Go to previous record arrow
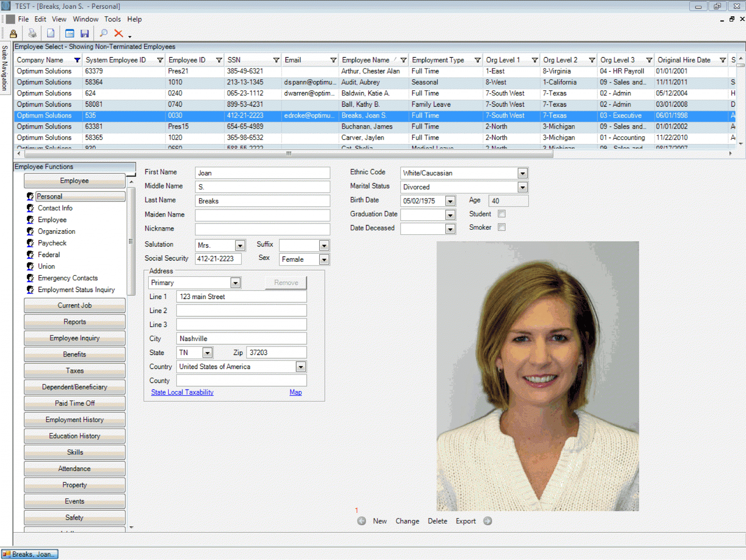 [x=361, y=521]
